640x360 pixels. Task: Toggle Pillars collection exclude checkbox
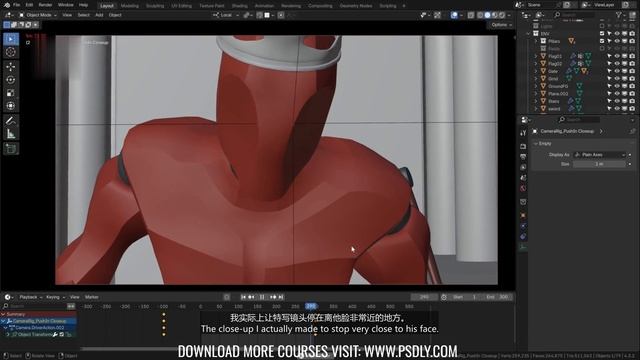[x=602, y=41]
